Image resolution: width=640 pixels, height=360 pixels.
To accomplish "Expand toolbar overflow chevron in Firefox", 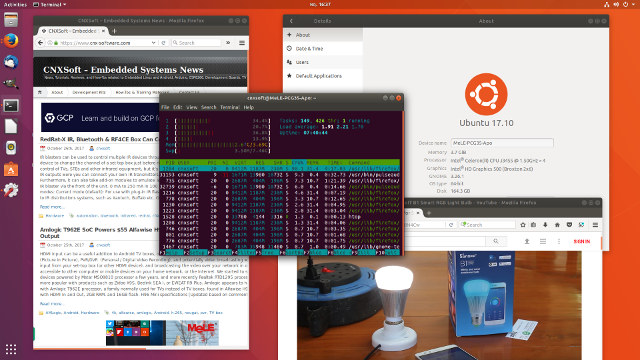I will tap(228, 42).
